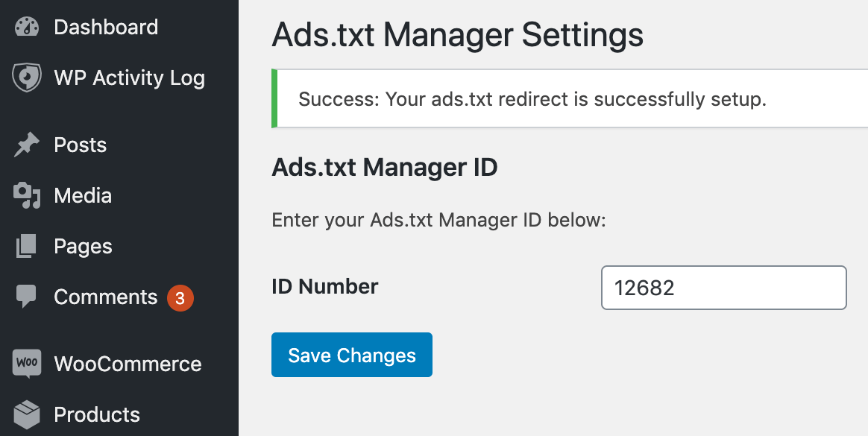Viewport: 868px width, 436px height.
Task: Click the ID Number input field
Action: 723,288
